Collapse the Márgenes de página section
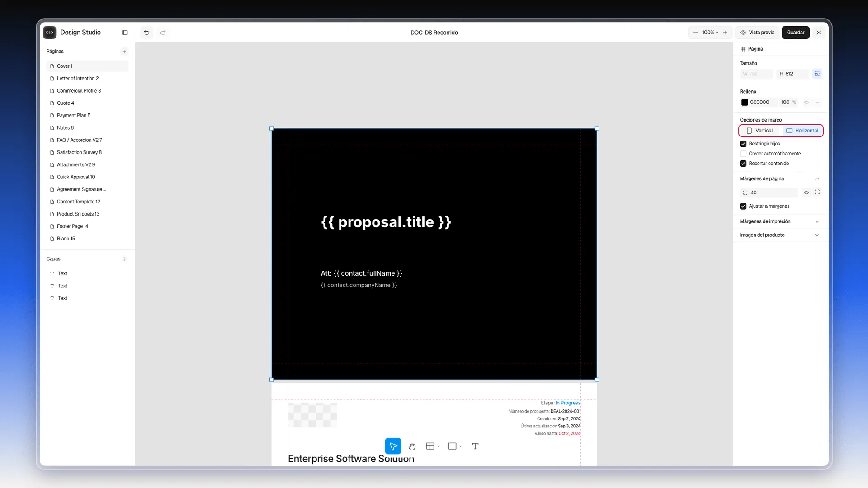The width and height of the screenshot is (868, 488). coord(817,178)
